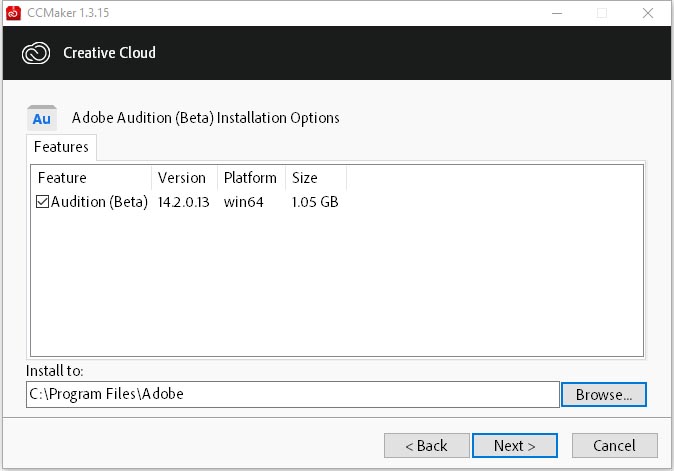Image resolution: width=674 pixels, height=471 pixels.
Task: Switch to the Features tab
Action: point(61,147)
